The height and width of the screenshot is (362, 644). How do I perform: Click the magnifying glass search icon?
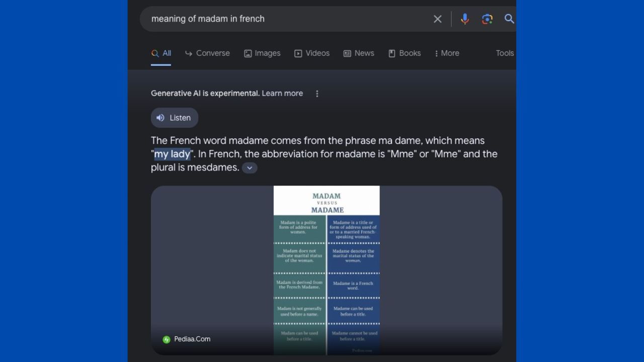pos(509,19)
